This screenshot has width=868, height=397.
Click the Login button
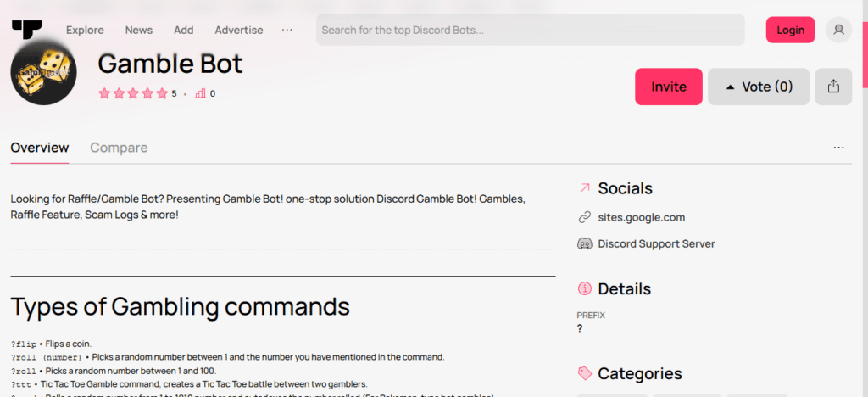[x=790, y=30]
